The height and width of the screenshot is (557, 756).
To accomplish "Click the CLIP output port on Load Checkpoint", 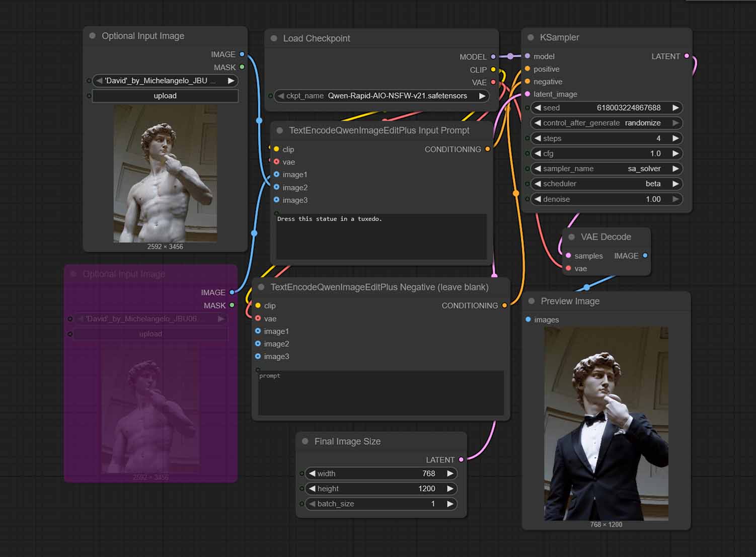I will coord(492,69).
